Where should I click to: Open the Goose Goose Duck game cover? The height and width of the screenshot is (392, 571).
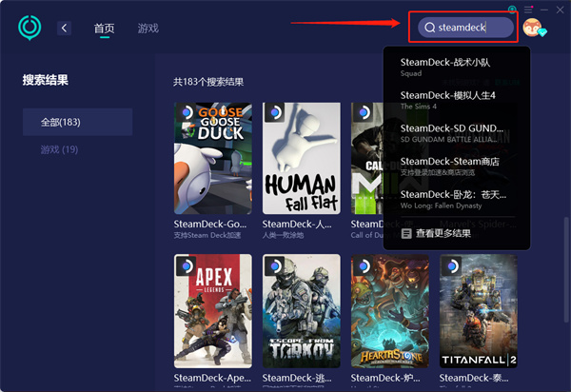coord(212,158)
